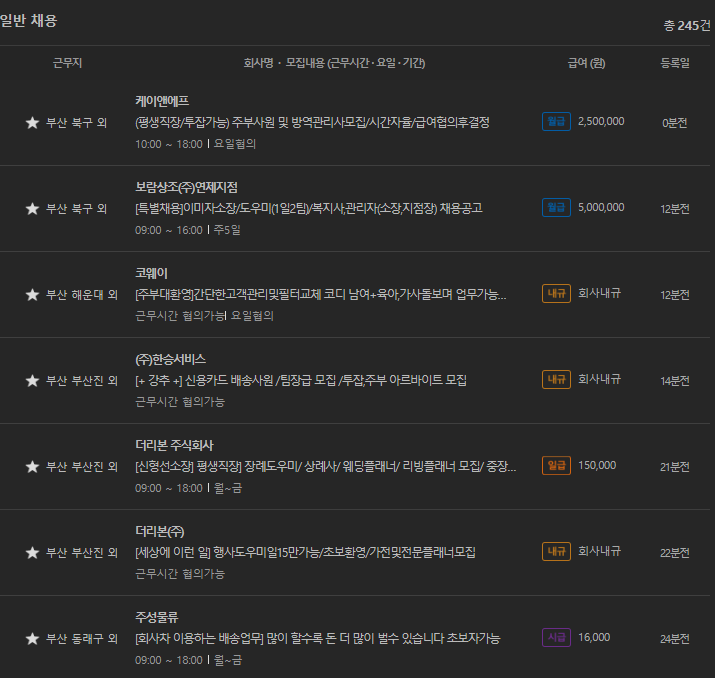Click salary amount 2,500,000

point(601,121)
